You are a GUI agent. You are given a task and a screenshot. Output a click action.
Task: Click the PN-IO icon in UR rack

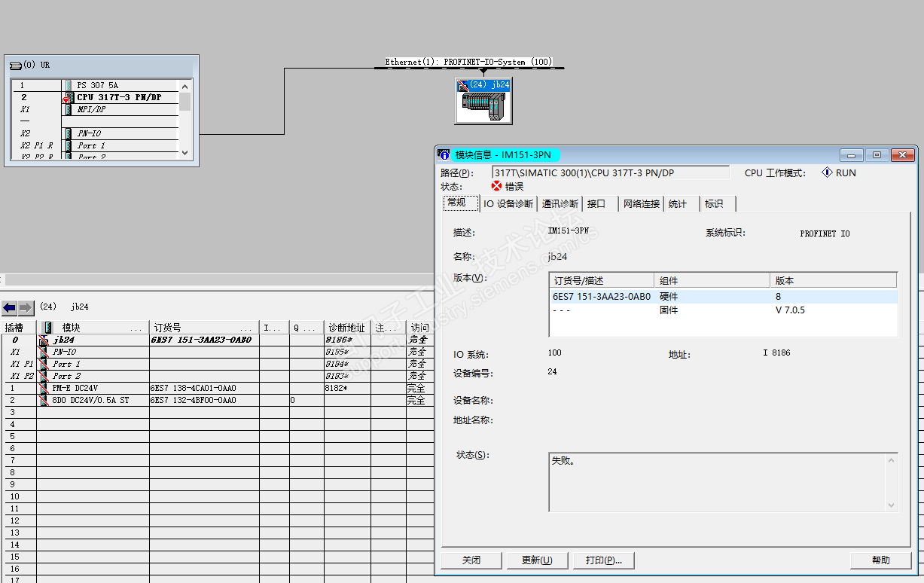click(x=69, y=133)
